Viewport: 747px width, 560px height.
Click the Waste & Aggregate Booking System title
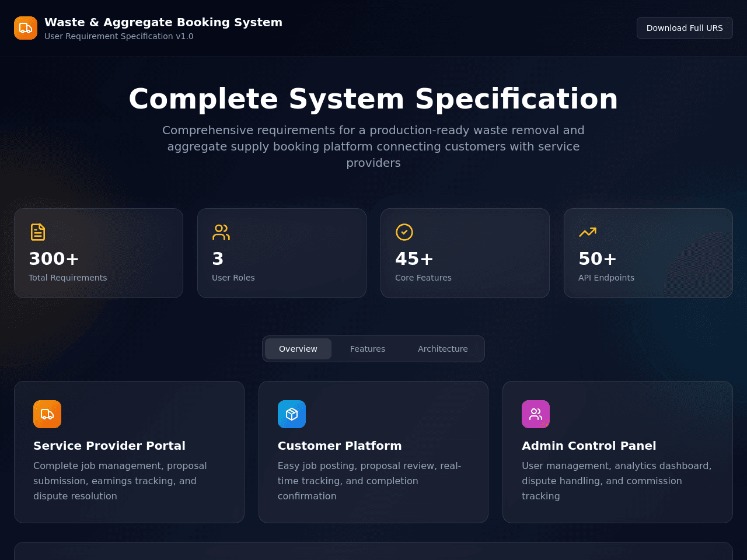coord(163,22)
